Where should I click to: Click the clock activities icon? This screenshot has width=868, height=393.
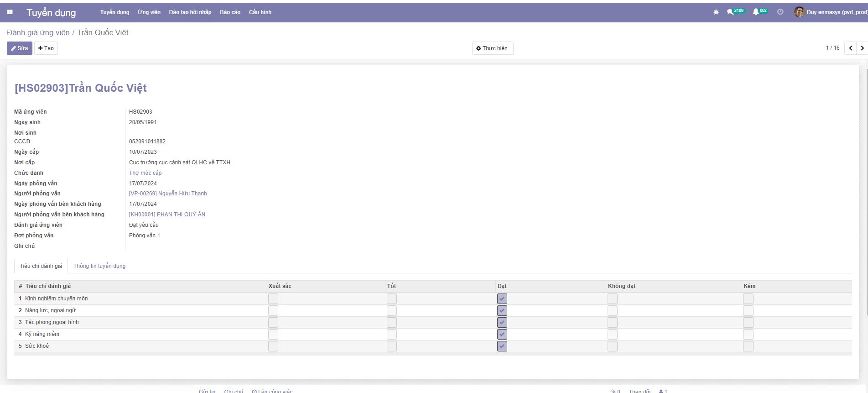(x=780, y=12)
